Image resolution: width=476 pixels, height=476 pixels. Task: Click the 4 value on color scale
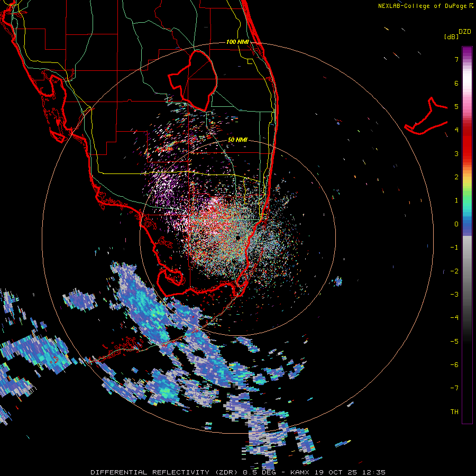456,130
